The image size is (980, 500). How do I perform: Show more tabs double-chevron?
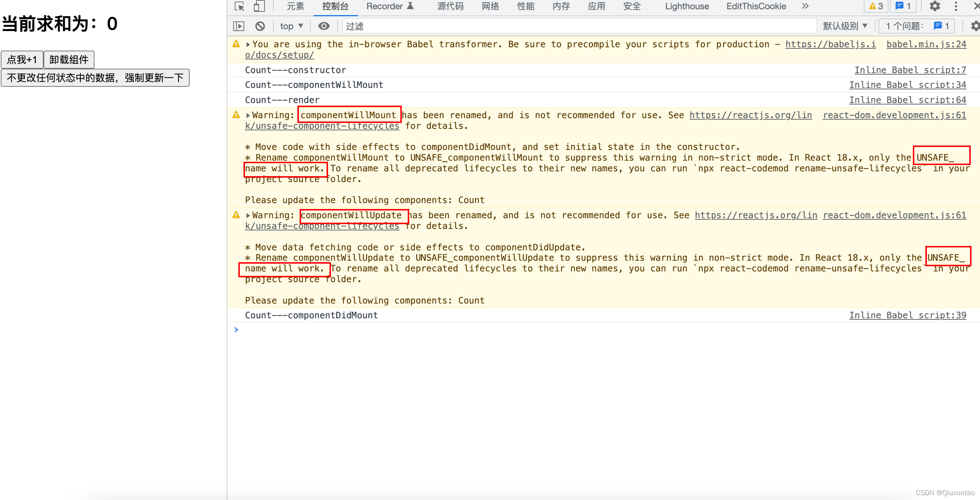[805, 6]
